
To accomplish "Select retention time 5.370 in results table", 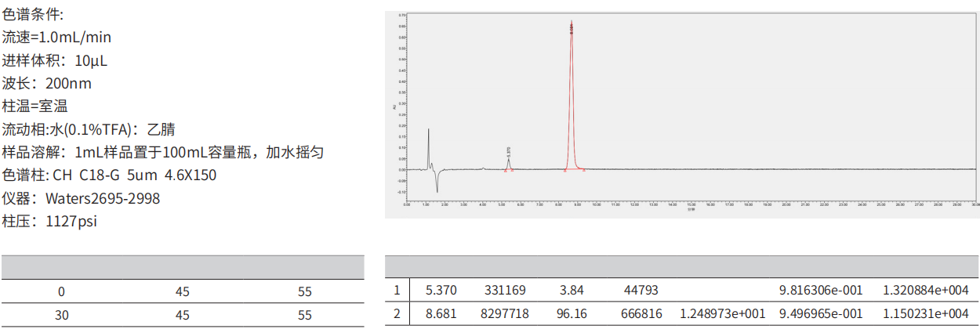I will [x=441, y=291].
